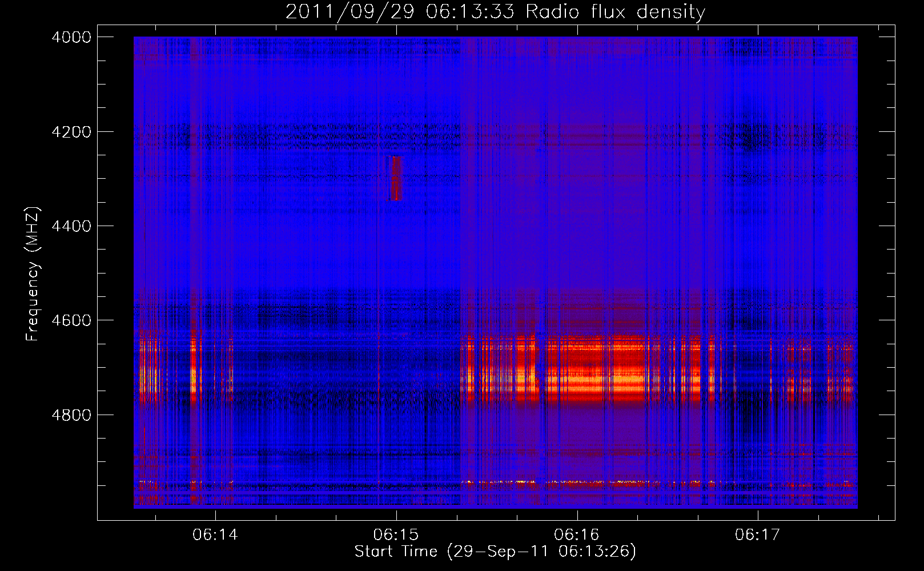This screenshot has height=571, width=924.
Task: Click the 06:14 time tick label
Action: coord(215,535)
